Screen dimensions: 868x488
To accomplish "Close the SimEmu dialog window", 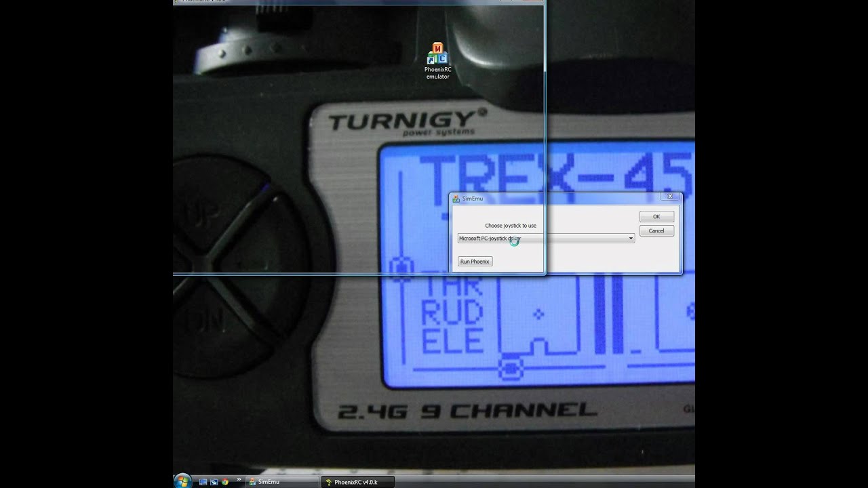I will point(670,197).
